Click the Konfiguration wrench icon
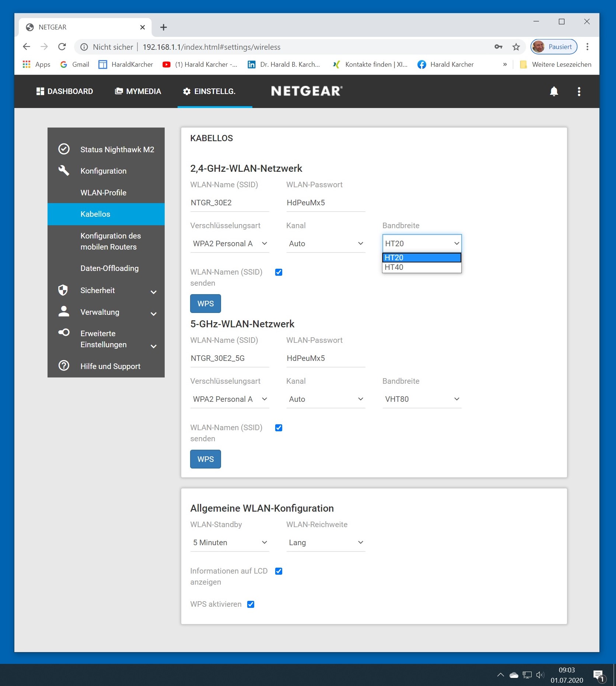 coord(64,171)
